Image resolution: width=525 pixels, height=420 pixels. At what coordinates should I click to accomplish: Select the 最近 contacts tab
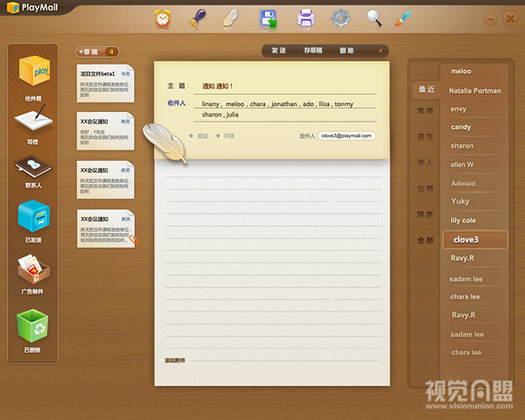[x=426, y=89]
